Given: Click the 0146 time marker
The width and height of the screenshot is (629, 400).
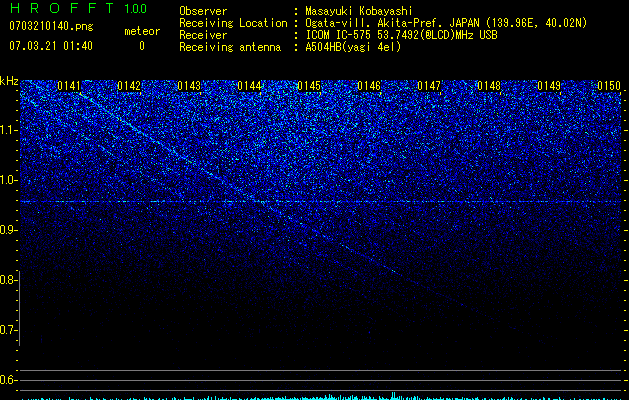Looking at the screenshot, I should (x=369, y=86).
